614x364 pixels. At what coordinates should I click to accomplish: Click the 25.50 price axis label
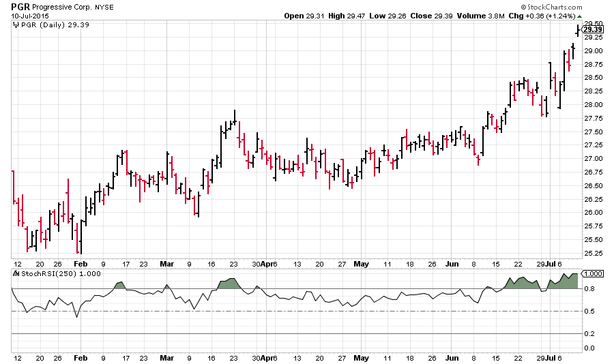coord(594,240)
